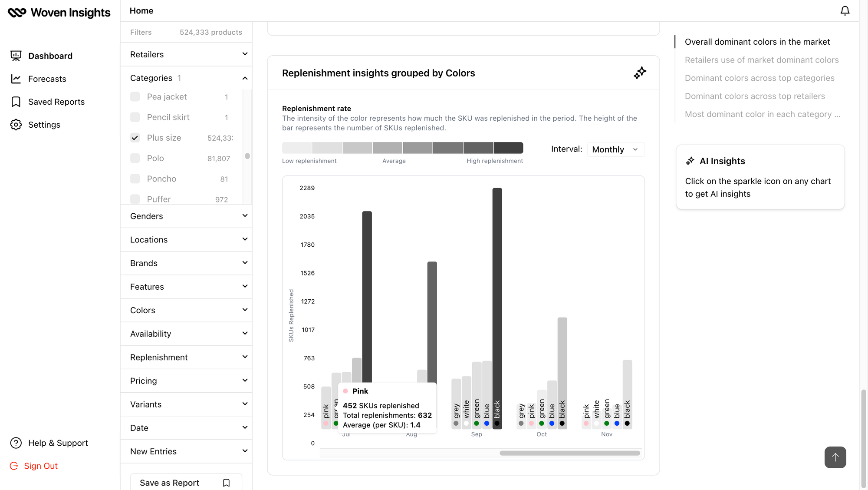868x490 pixels.
Task: Click the Saved Reports sidebar icon
Action: tap(16, 102)
